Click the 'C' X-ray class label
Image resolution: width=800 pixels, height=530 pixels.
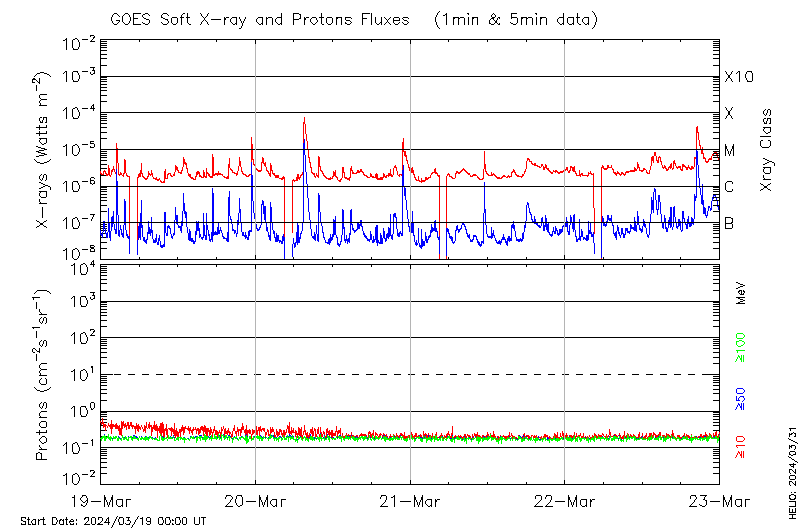click(730, 187)
